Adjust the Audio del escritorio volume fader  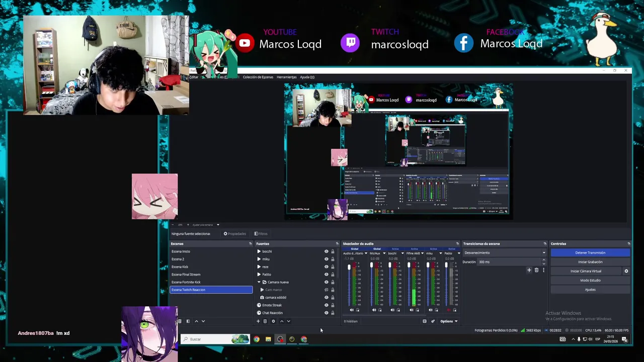[349, 267]
